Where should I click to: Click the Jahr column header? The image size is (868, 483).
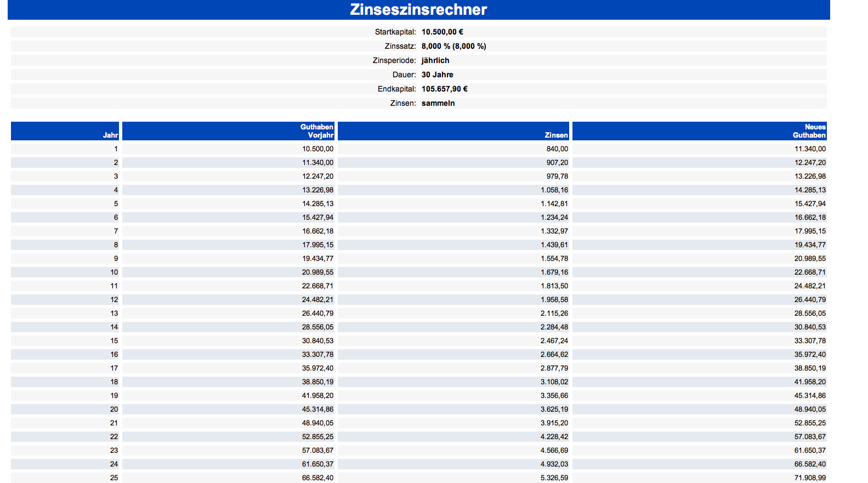110,135
